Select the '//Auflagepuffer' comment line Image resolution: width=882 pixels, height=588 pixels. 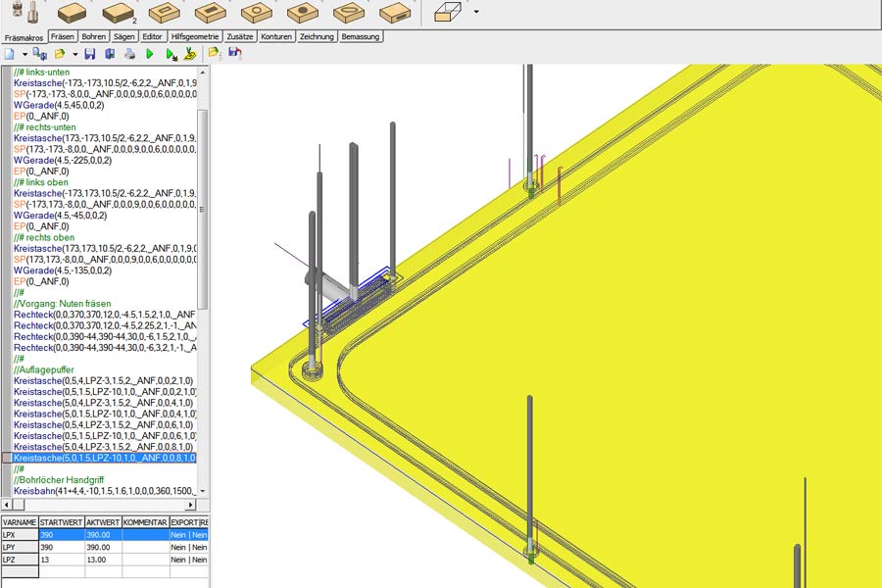pos(44,370)
